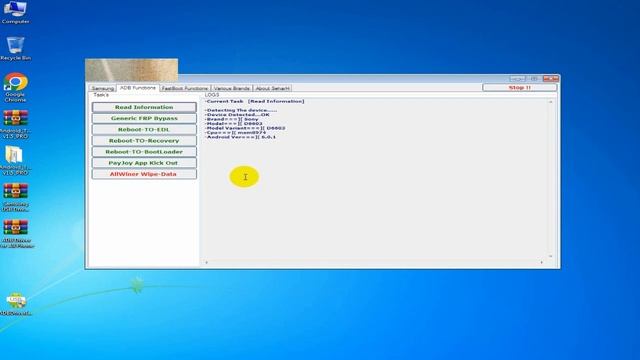
Task: Click AllWiner Wipe-Data button
Action: pyautogui.click(x=144, y=174)
